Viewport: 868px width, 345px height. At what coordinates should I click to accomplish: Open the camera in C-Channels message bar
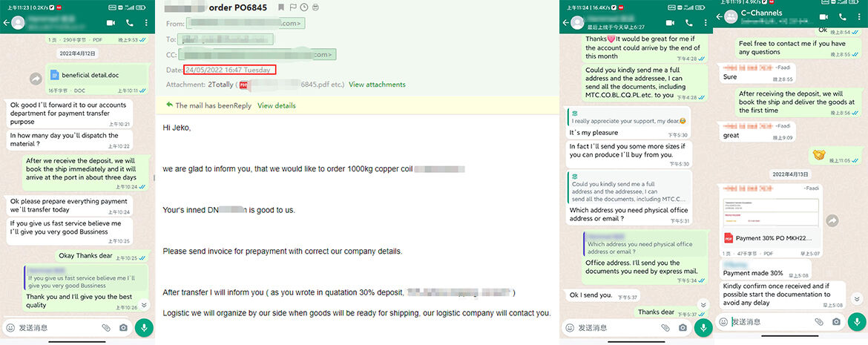(836, 322)
